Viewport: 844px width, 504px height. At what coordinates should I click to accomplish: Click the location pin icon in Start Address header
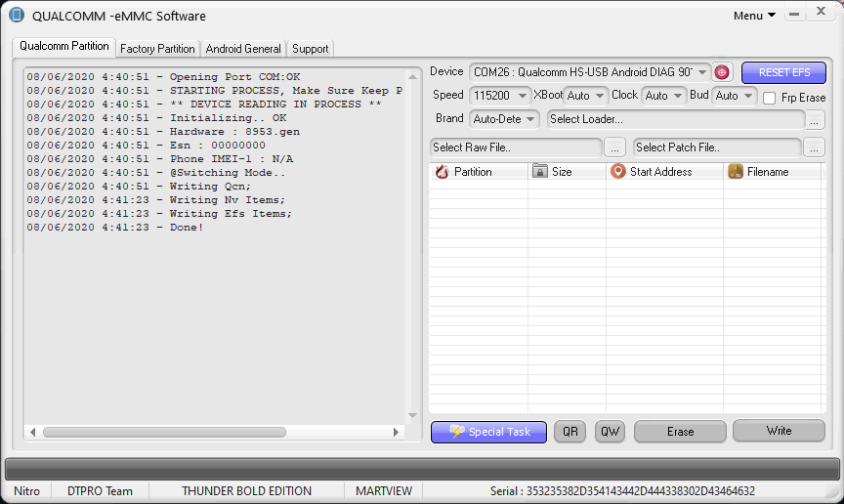tap(618, 171)
